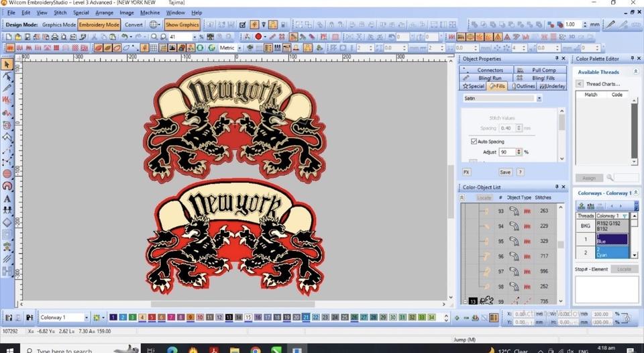Enable the Auto Spacing checkbox
The height and width of the screenshot is (353, 644).
474,142
